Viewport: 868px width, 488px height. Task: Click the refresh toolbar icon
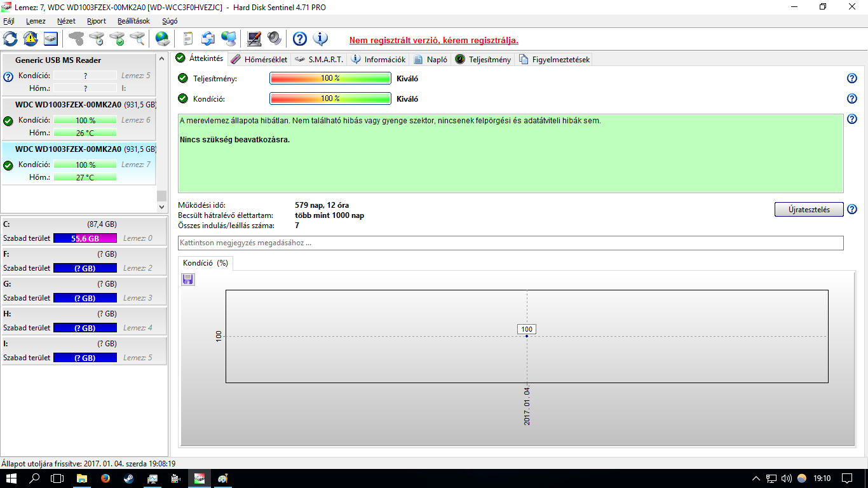click(10, 39)
